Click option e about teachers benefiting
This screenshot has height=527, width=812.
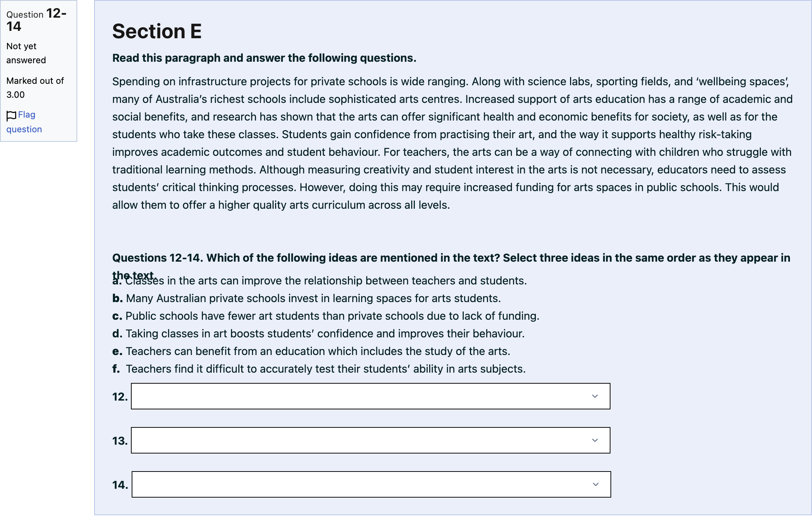[311, 351]
